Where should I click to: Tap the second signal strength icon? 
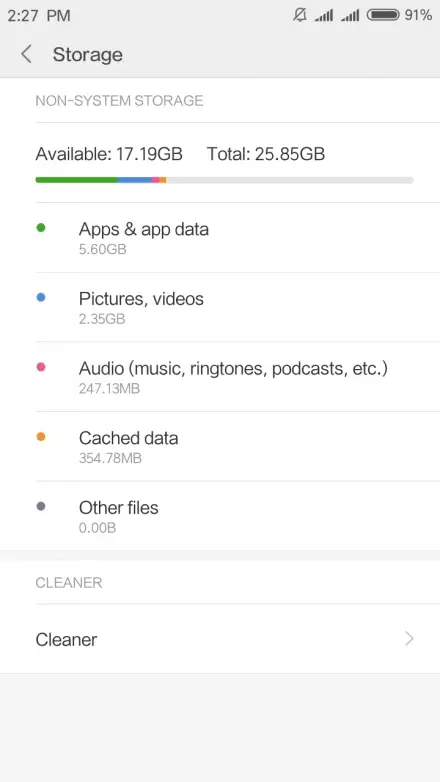pyautogui.click(x=350, y=16)
